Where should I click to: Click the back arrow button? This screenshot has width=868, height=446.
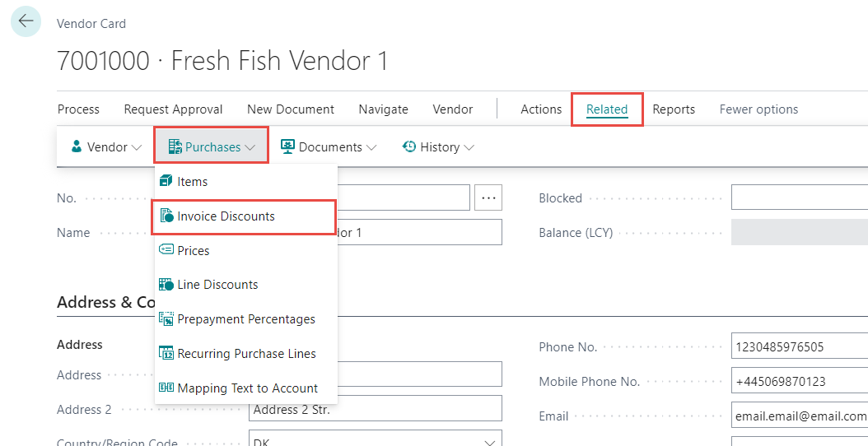(26, 21)
